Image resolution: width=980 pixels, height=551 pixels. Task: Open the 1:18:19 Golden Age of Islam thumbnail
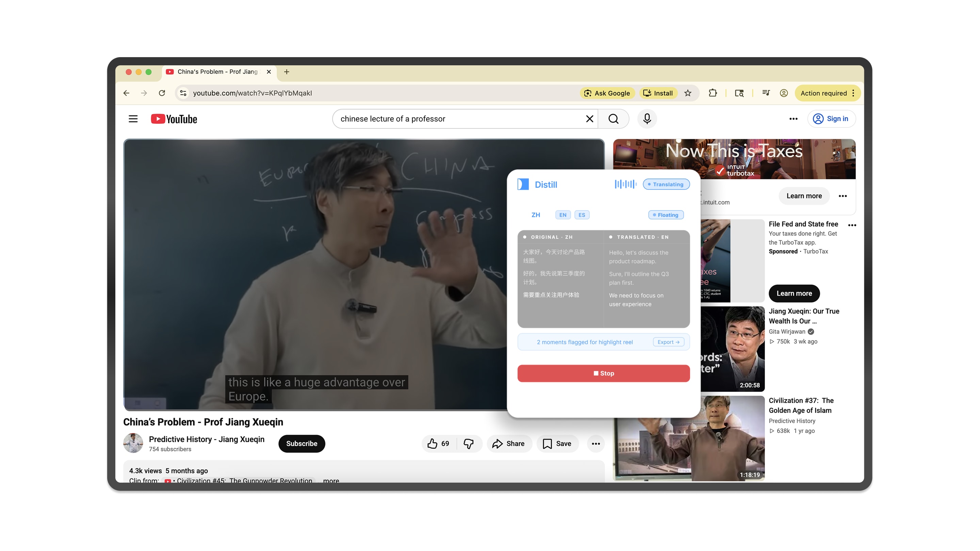(x=689, y=449)
